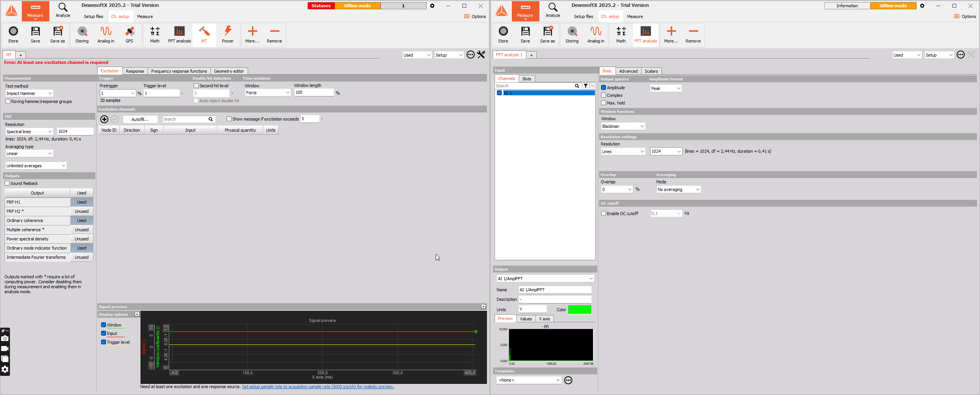Enable Second hit level checkbox

click(x=196, y=86)
